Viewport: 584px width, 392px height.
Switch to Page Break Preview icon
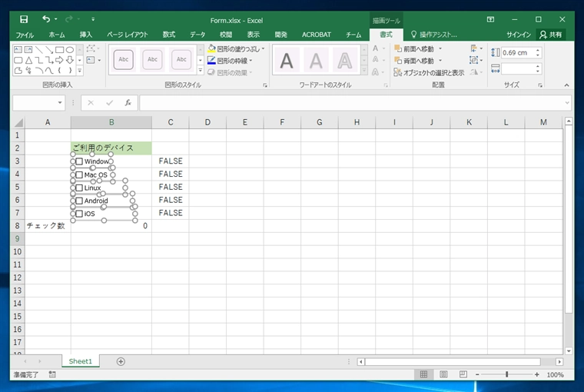pyautogui.click(x=463, y=374)
